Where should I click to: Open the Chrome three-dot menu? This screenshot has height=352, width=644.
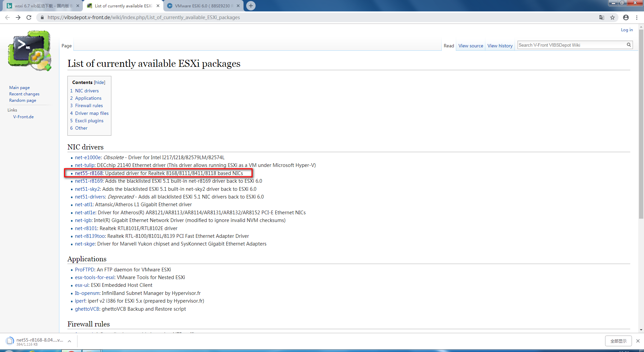(637, 17)
